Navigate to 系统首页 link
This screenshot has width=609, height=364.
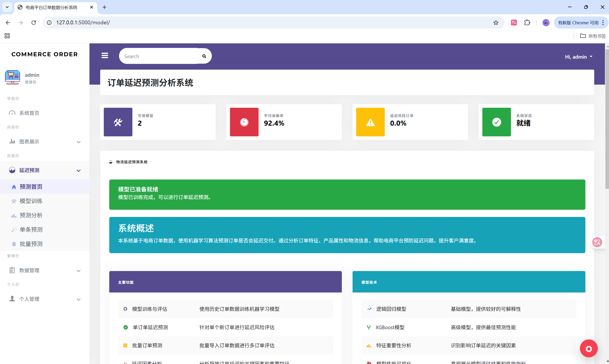coord(29,113)
